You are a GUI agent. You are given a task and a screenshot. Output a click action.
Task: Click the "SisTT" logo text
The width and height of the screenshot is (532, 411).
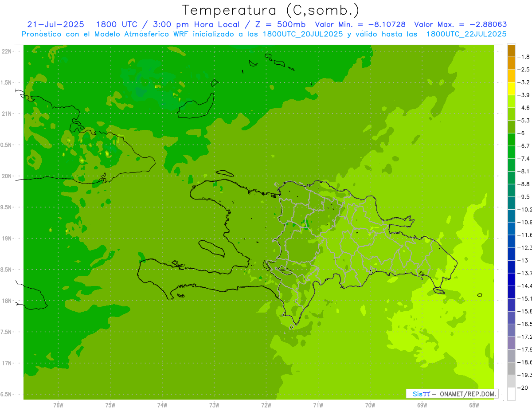click(x=421, y=394)
